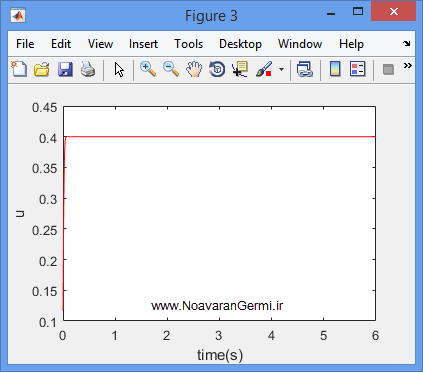Select the Brush data tool
The width and height of the screenshot is (423, 372).
[x=264, y=69]
